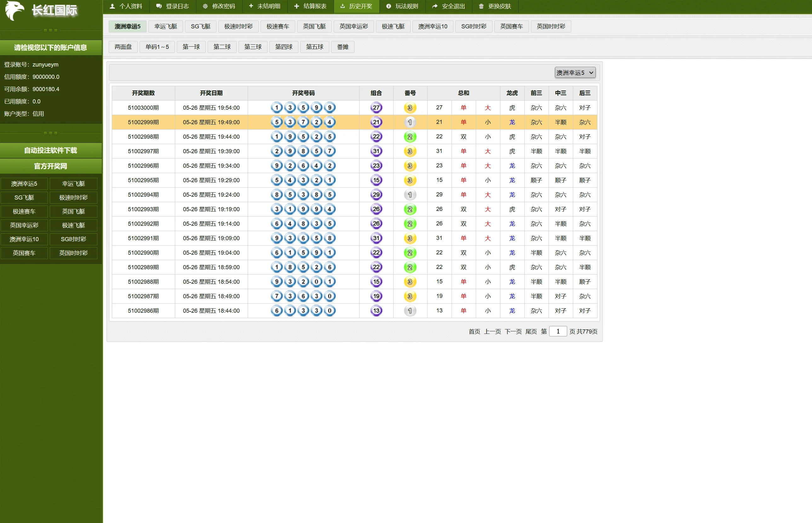Open 历史开奖 with the download icon

[356, 6]
